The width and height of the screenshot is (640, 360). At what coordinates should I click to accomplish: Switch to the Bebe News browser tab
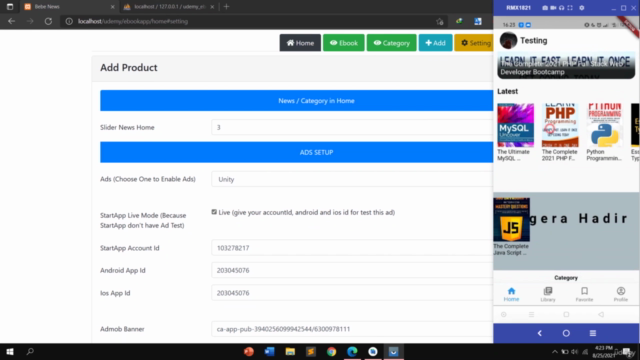coord(69,7)
